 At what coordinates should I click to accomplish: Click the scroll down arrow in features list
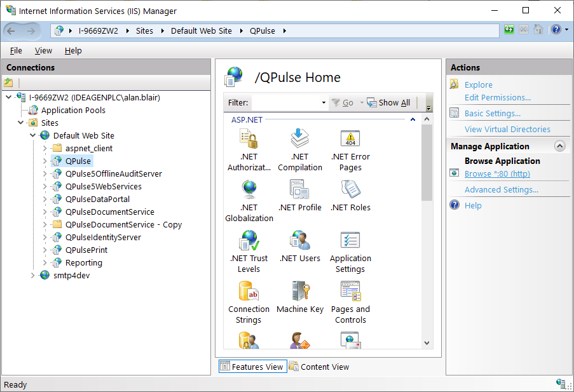[x=427, y=343]
